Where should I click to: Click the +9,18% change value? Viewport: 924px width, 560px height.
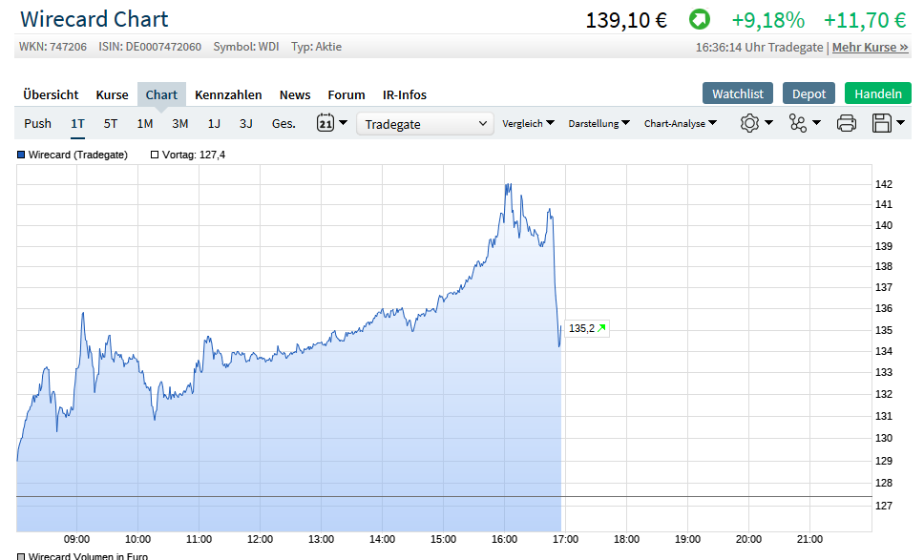coord(767,20)
